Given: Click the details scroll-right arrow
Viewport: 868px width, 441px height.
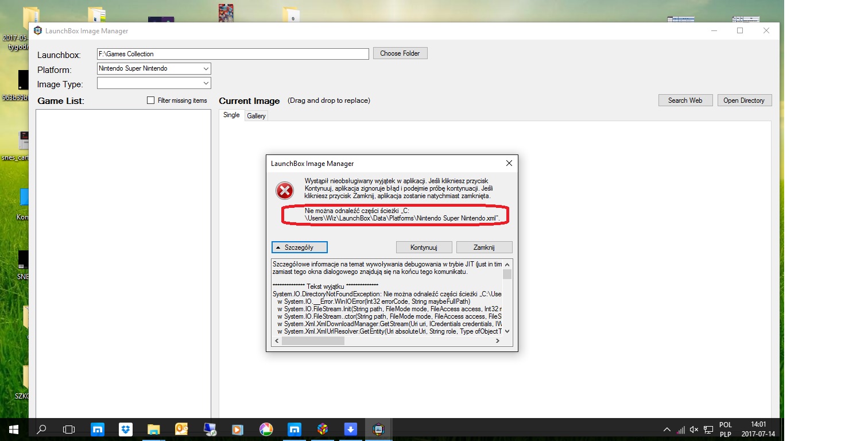Looking at the screenshot, I should tap(497, 341).
